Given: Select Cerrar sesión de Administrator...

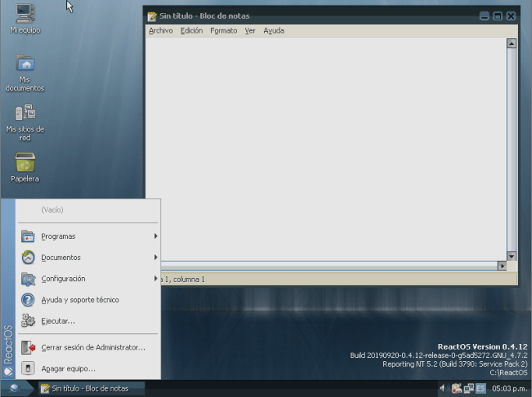Looking at the screenshot, I should [x=88, y=347].
